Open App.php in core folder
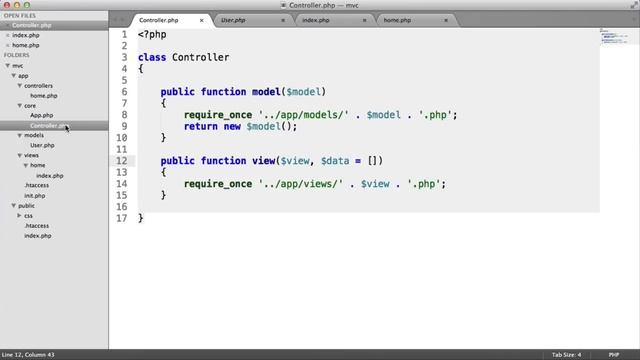Viewport: 640px width, 360px height. tap(42, 116)
